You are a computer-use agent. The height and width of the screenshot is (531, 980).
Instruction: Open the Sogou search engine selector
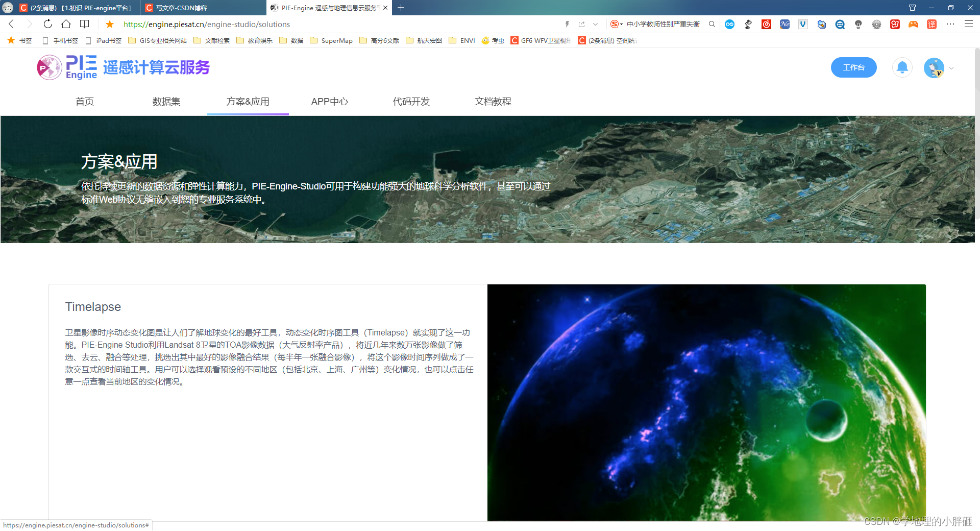coord(617,24)
